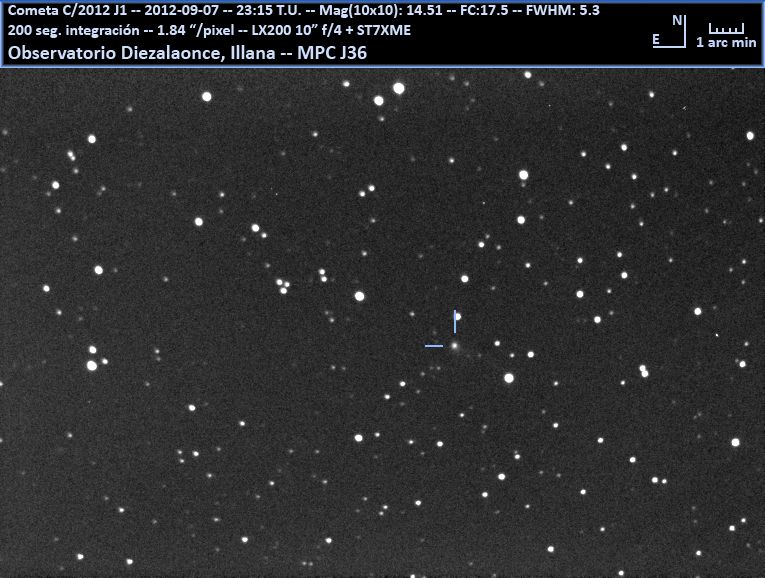Click the 'MPC J36' observatory code
The image size is (765, 578).
[332, 53]
